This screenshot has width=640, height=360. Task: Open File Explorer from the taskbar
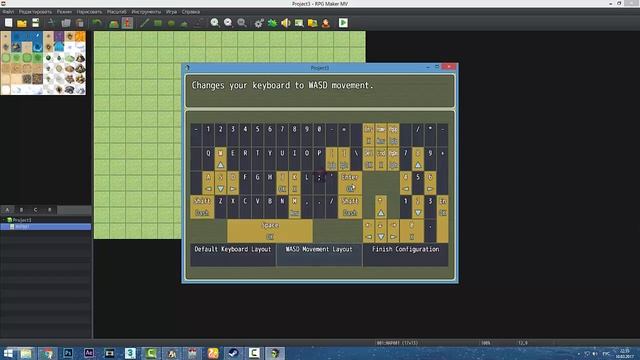tap(26, 353)
